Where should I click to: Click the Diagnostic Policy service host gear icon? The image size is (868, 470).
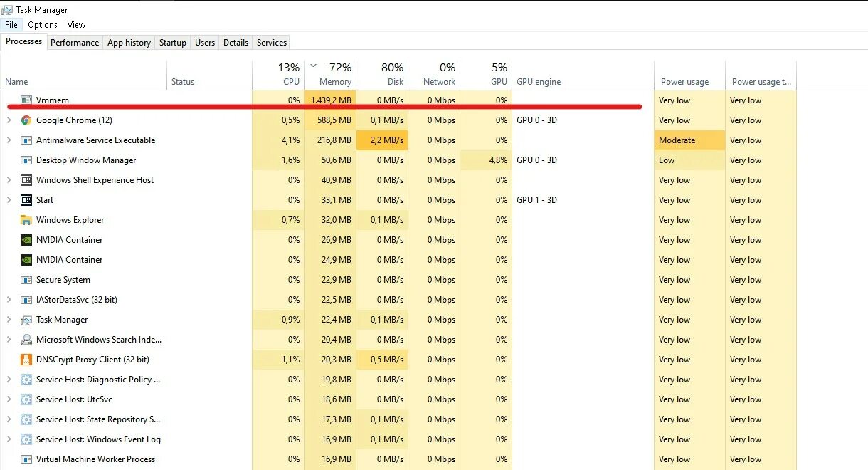click(26, 380)
